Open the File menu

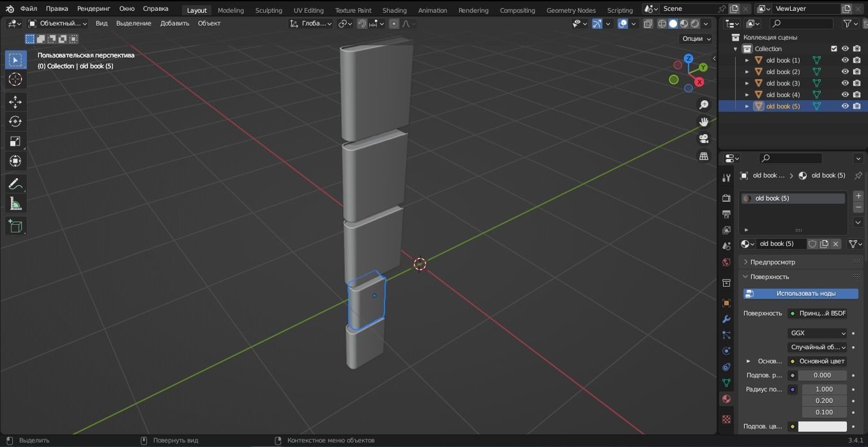point(28,9)
